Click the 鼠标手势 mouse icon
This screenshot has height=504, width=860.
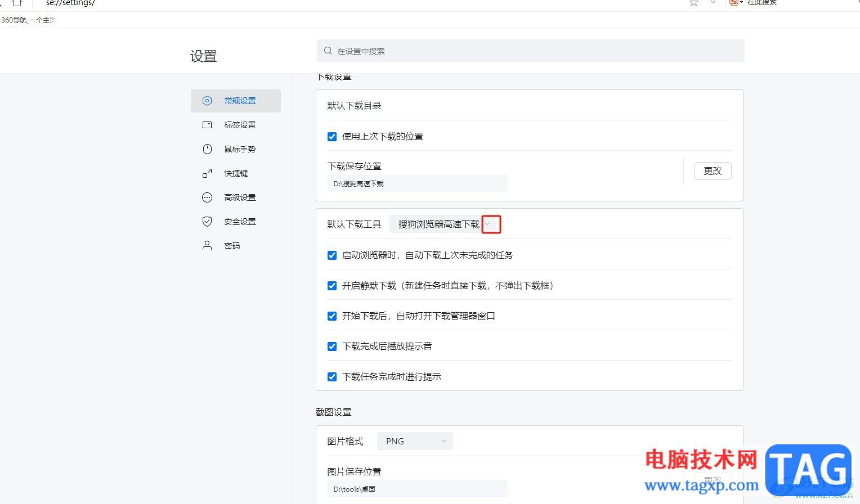click(x=207, y=149)
